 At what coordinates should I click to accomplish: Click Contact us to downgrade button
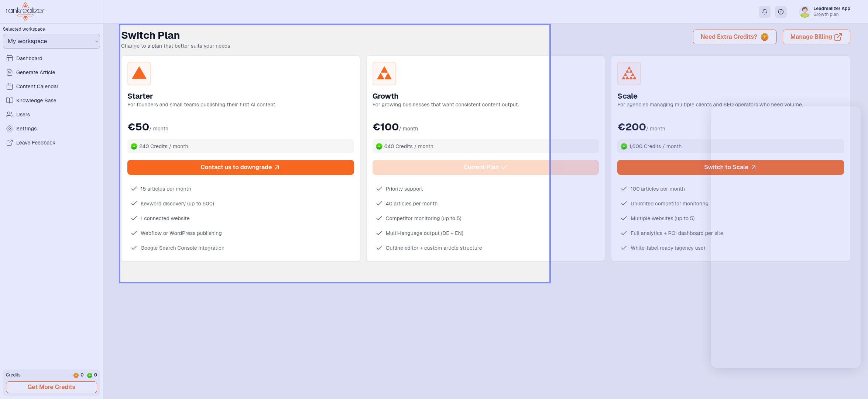(x=240, y=167)
